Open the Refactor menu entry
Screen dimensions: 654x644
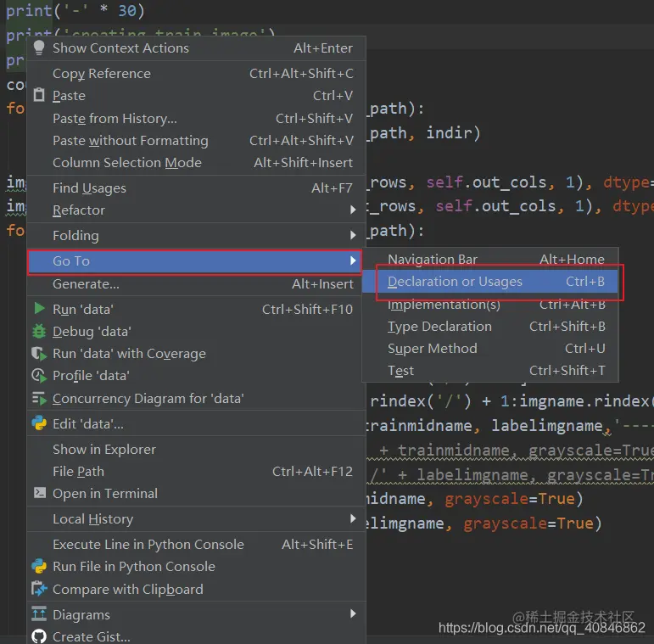(197, 210)
